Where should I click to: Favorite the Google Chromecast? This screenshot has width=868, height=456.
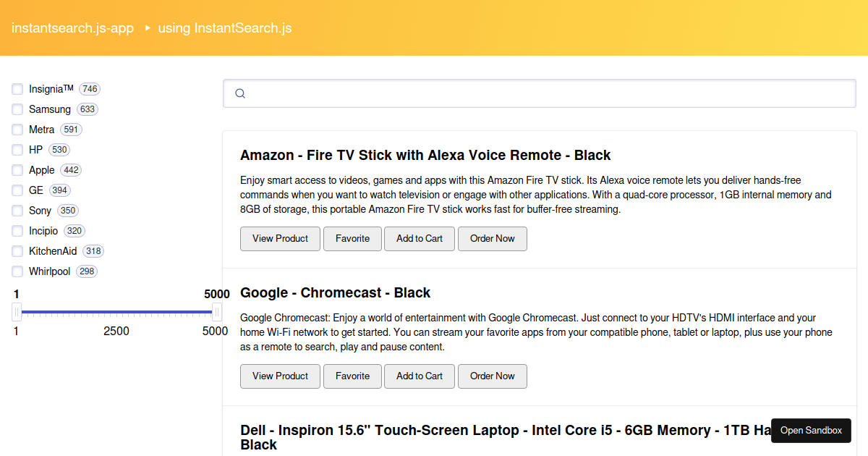point(352,376)
